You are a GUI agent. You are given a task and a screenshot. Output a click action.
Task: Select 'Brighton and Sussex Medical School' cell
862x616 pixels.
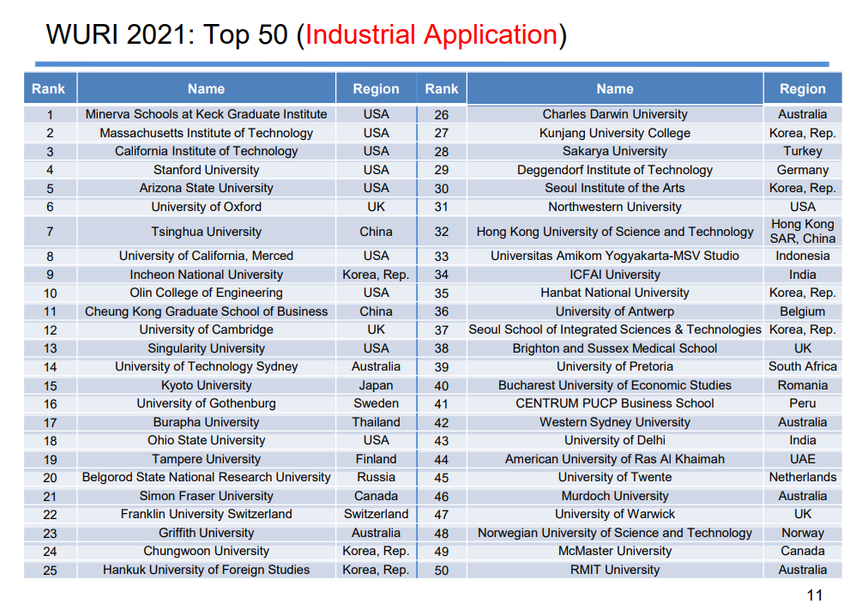[x=614, y=348]
